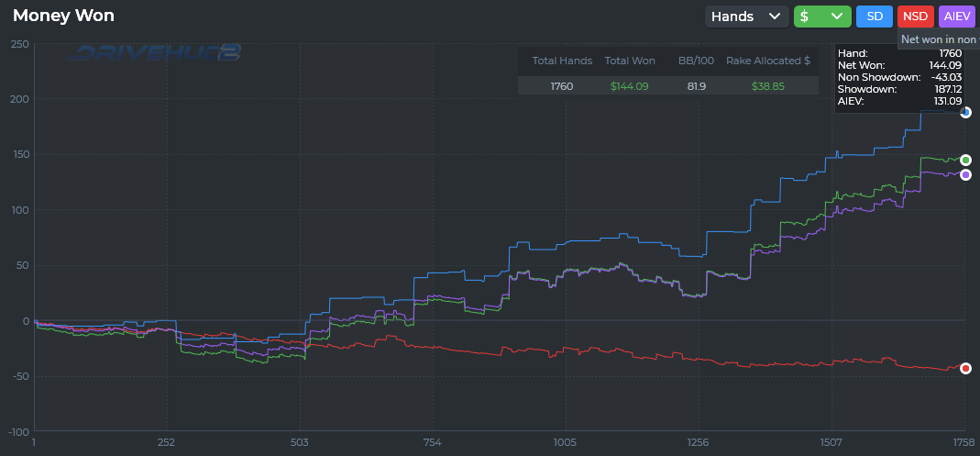Viewport: 980px width, 456px height.
Task: Click the purple AIEV endpoint marker
Action: click(965, 174)
